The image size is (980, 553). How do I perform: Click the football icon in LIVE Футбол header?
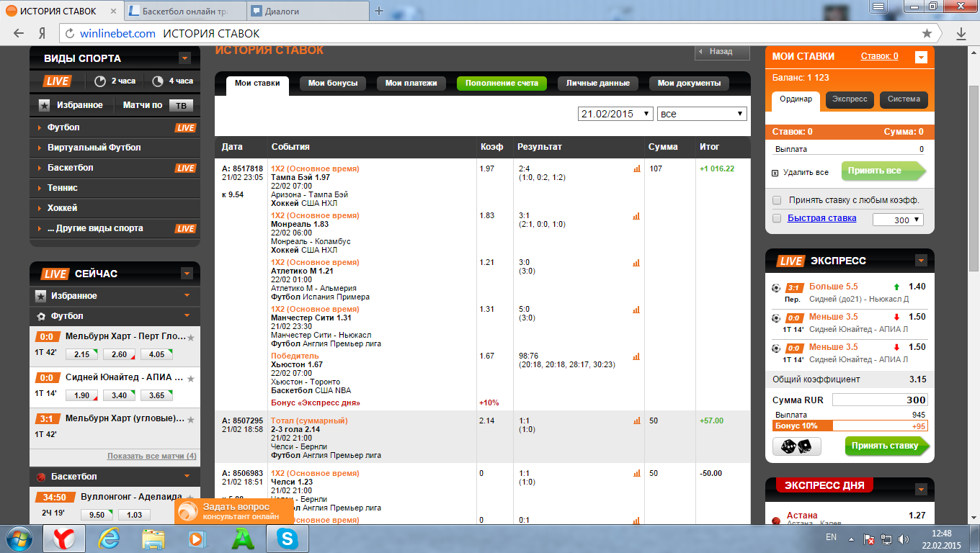point(41,316)
